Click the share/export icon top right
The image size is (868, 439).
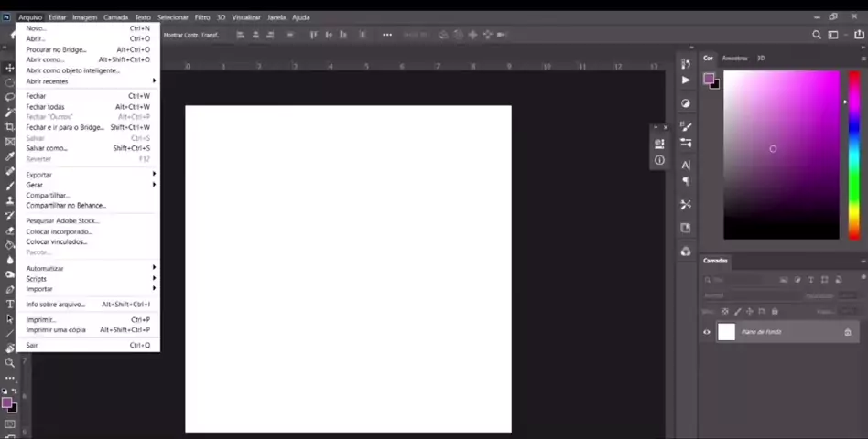click(859, 34)
